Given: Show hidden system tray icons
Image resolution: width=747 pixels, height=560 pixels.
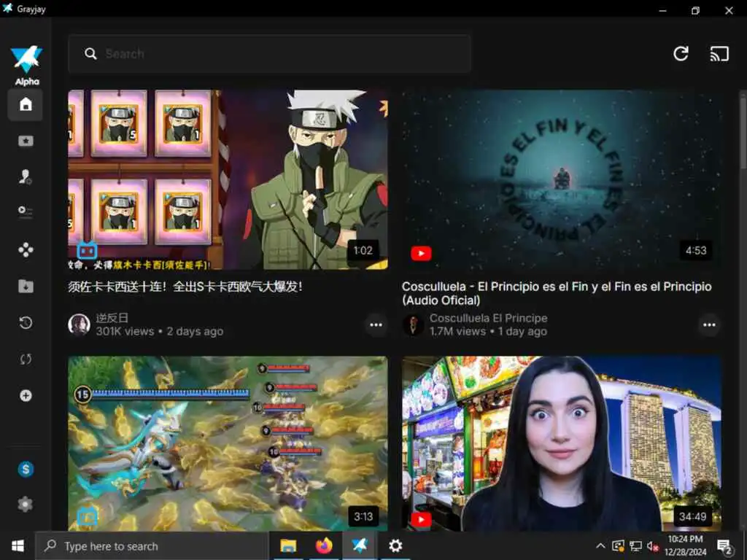Looking at the screenshot, I should 601,545.
